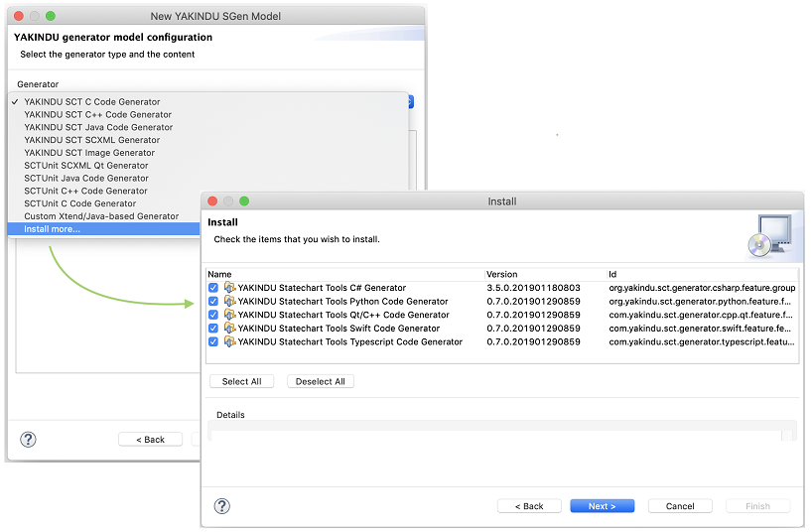Select the com.yakindu.sct.generator.swift id cell
Image resolution: width=811 pixels, height=532 pixels.
point(700,328)
